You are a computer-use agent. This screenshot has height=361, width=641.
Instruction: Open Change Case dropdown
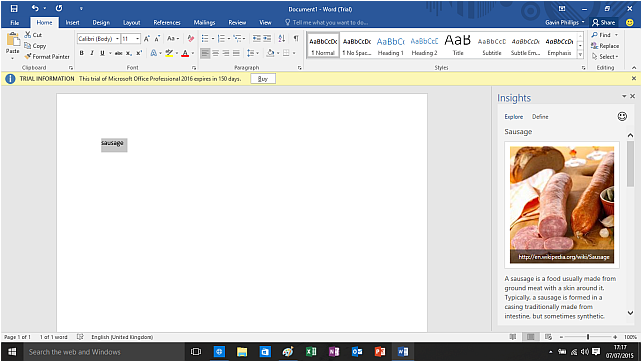(x=173, y=38)
